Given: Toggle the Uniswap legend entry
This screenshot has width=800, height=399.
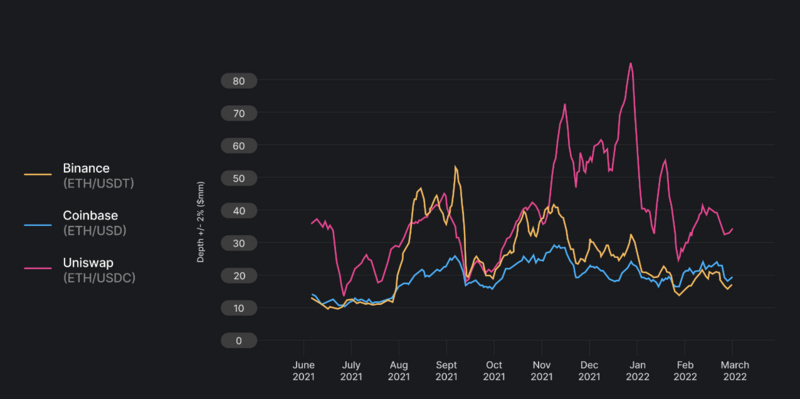Looking at the screenshot, I should [80, 270].
